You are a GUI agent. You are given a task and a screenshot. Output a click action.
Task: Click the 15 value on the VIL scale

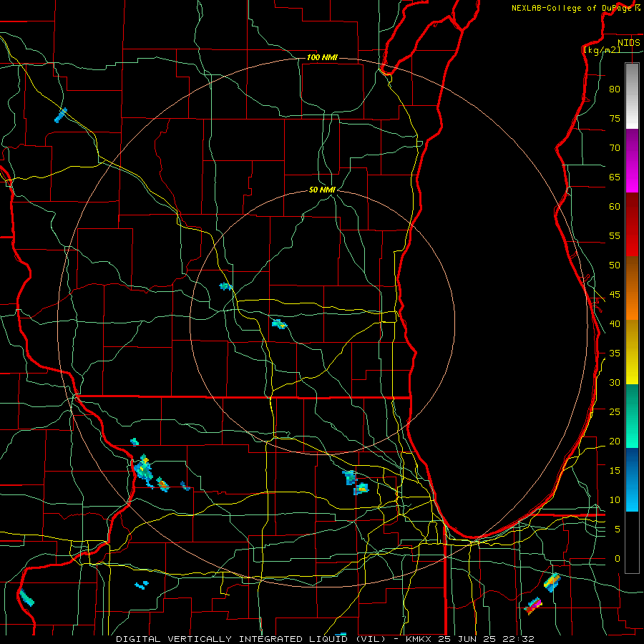click(x=615, y=470)
